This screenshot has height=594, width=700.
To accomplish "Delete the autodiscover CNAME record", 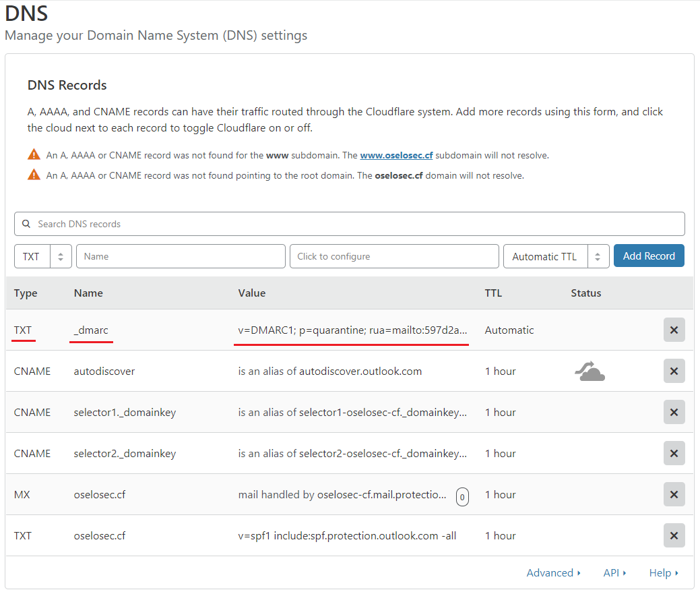I will pos(674,371).
